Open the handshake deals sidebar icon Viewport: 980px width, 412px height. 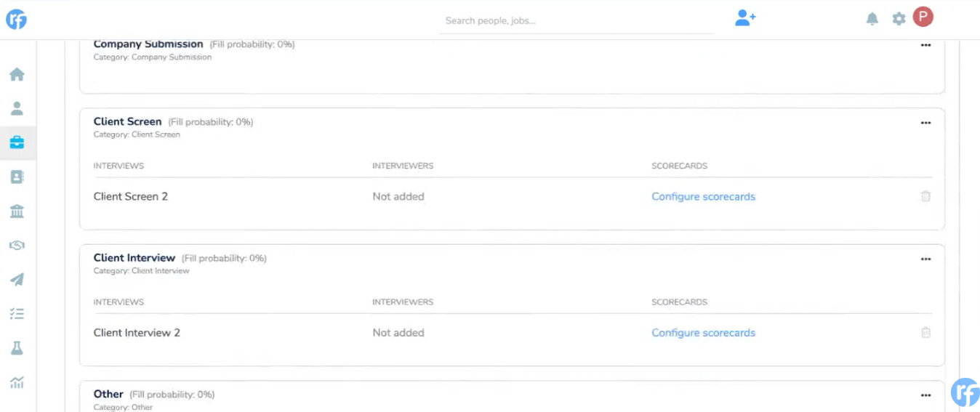17,245
